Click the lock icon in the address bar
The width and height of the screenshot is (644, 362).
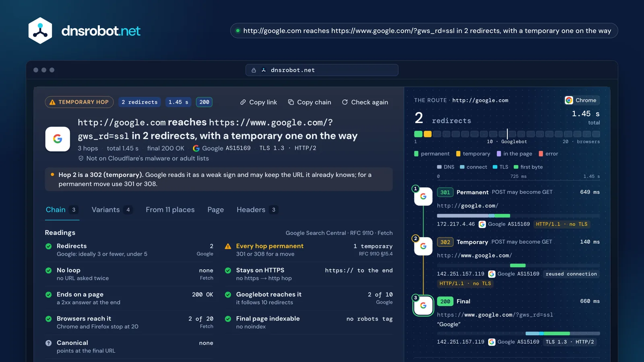254,70
